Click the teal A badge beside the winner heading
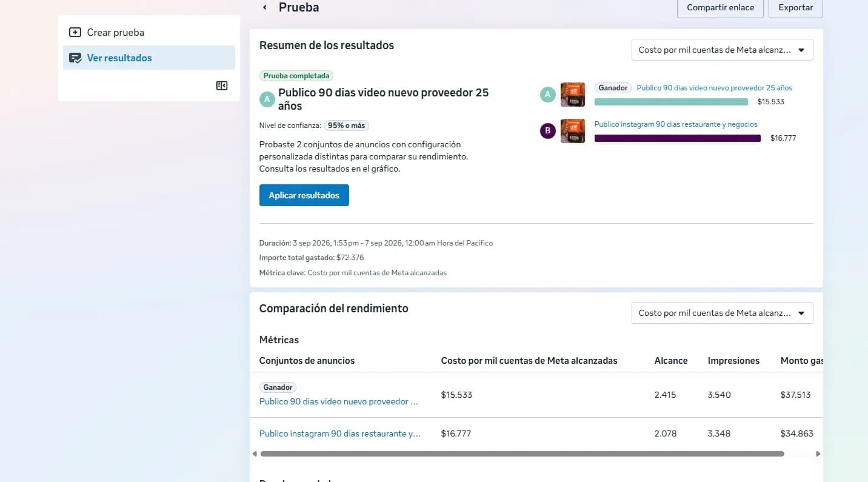The width and height of the screenshot is (868, 482). [267, 99]
